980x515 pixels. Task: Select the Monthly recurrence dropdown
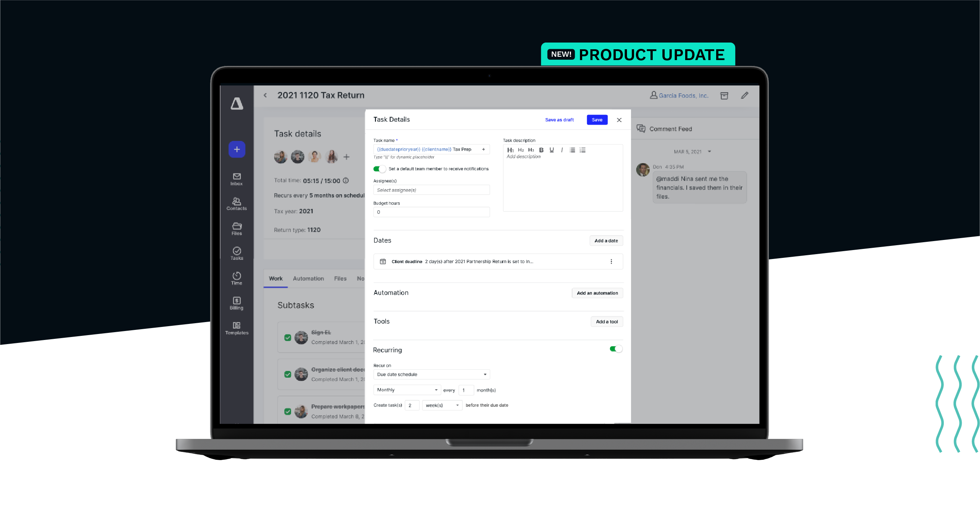pyautogui.click(x=406, y=389)
